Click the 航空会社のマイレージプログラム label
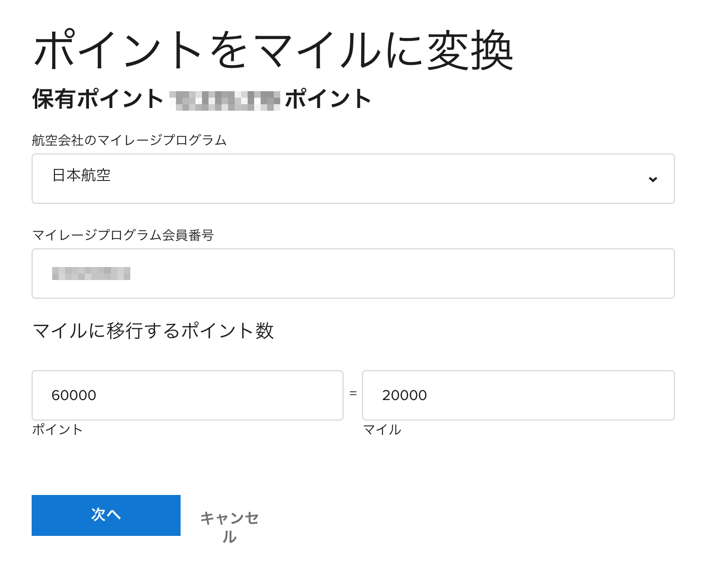This screenshot has width=714, height=588. [129, 140]
